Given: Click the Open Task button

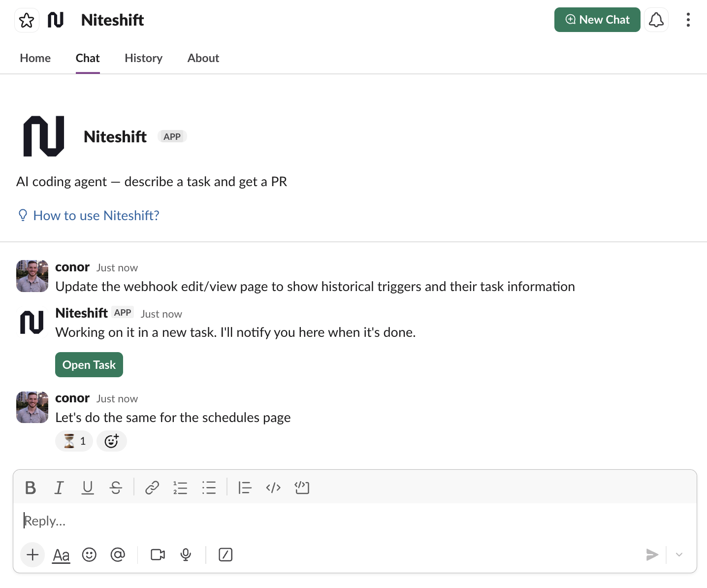Looking at the screenshot, I should 89,365.
